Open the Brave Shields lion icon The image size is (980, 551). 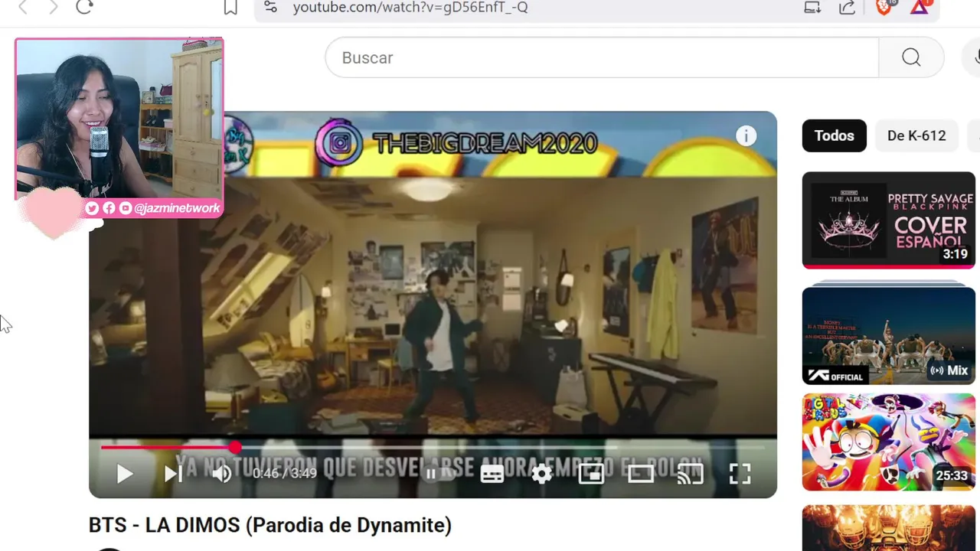(884, 8)
